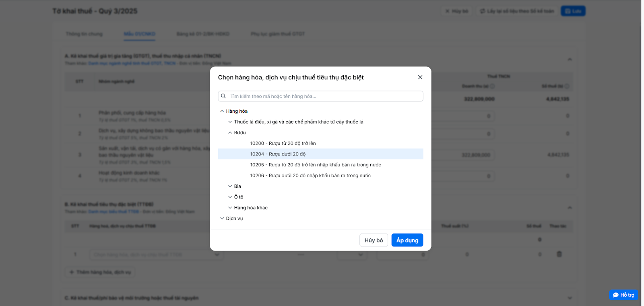Select item 10200 Rượu từ 20 độ trở lên

point(283,143)
